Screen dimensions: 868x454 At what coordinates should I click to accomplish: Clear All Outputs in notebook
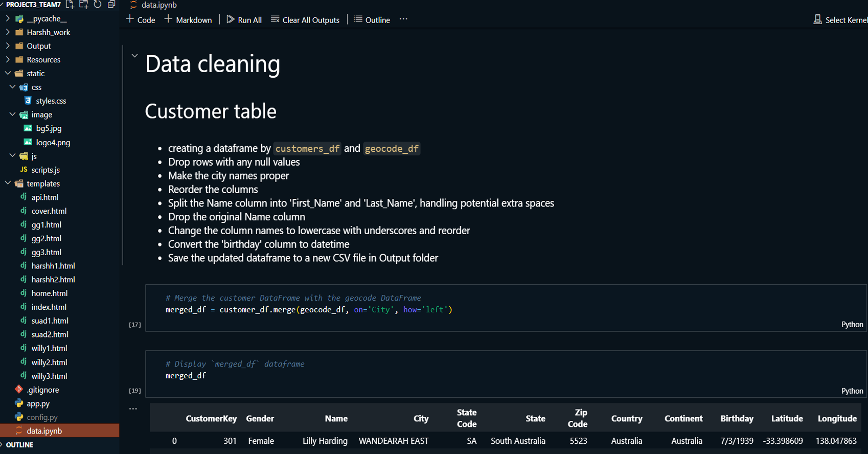305,20
